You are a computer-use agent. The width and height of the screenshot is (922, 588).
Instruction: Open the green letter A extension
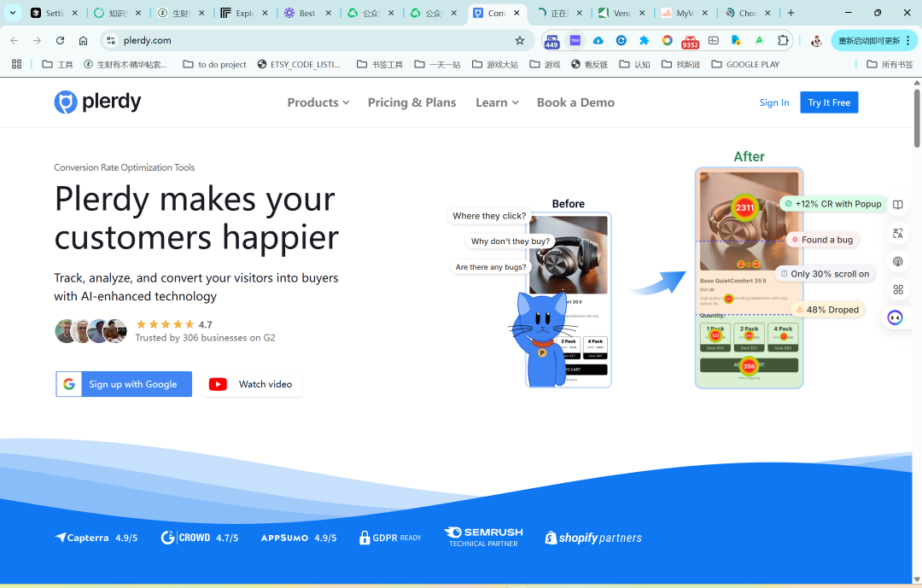point(759,41)
